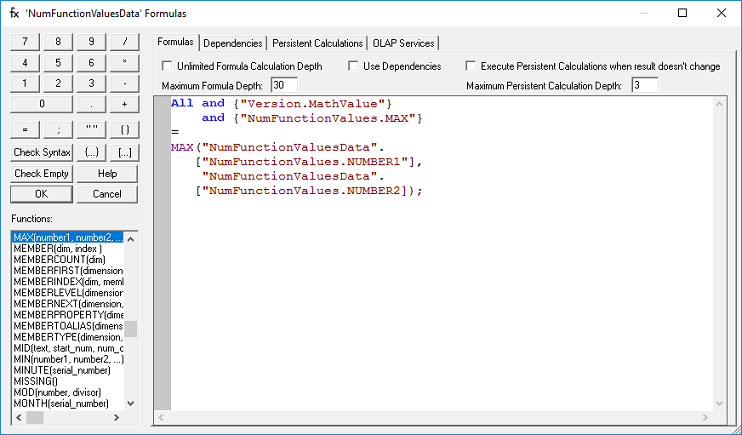742x435 pixels.
Task: Choose MISSING() function in list
Action: click(x=38, y=381)
